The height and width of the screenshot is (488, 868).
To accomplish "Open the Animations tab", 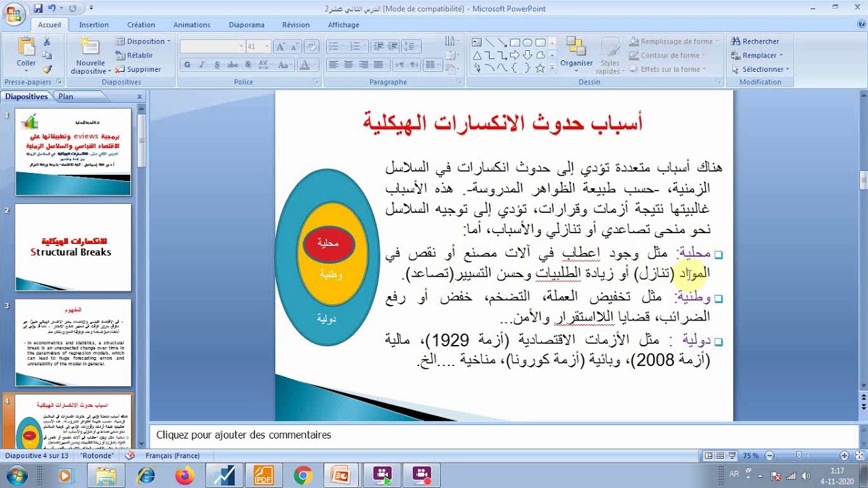I will [192, 25].
